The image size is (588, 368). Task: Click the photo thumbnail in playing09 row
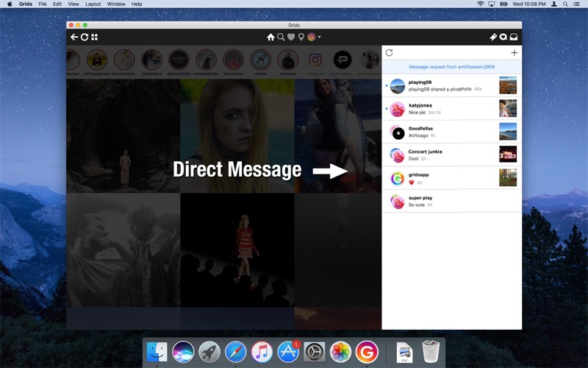tap(508, 85)
